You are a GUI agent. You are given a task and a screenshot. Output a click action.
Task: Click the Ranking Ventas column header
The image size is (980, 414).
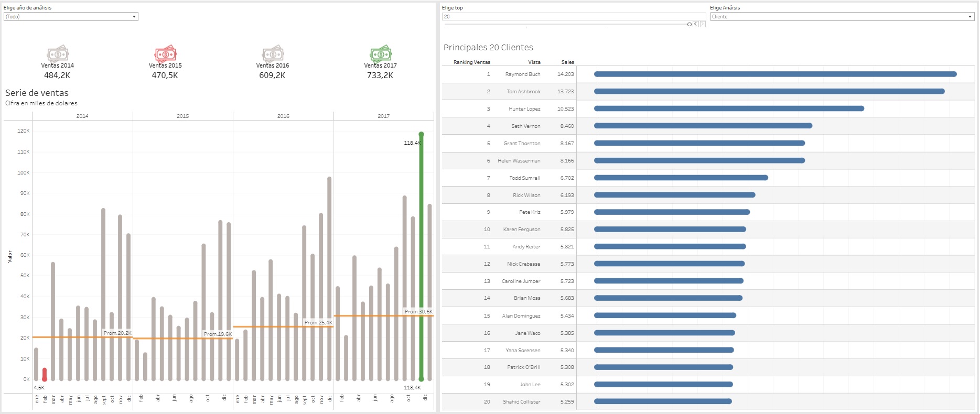471,62
